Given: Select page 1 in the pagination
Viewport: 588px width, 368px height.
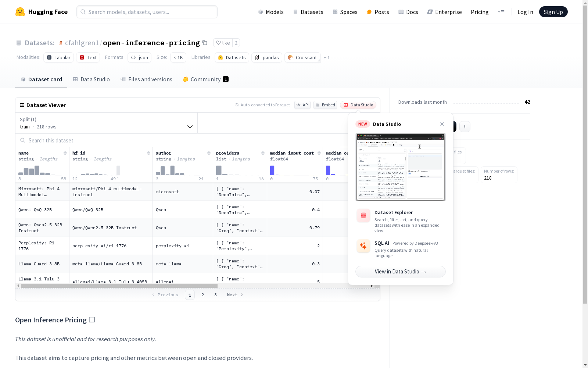Looking at the screenshot, I should pyautogui.click(x=190, y=295).
